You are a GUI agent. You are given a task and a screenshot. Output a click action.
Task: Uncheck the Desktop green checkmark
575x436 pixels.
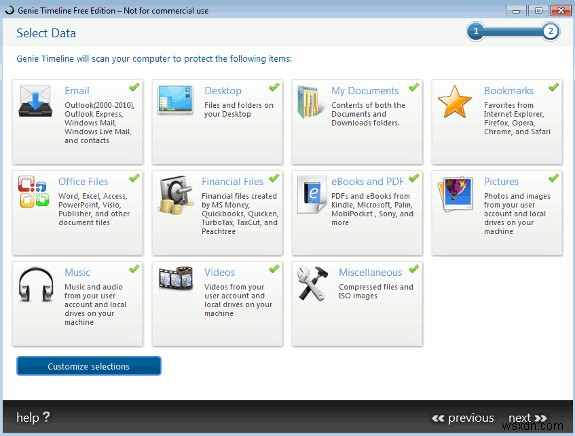(x=274, y=87)
